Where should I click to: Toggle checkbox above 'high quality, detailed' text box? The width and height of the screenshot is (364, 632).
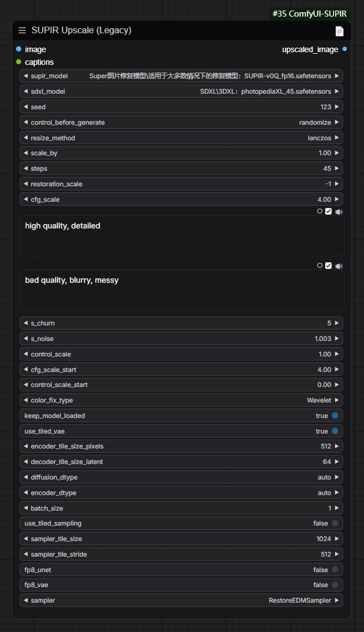coord(329,211)
